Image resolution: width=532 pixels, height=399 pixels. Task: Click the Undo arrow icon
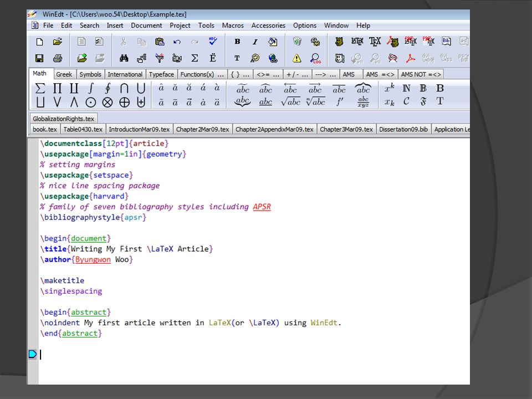click(177, 42)
